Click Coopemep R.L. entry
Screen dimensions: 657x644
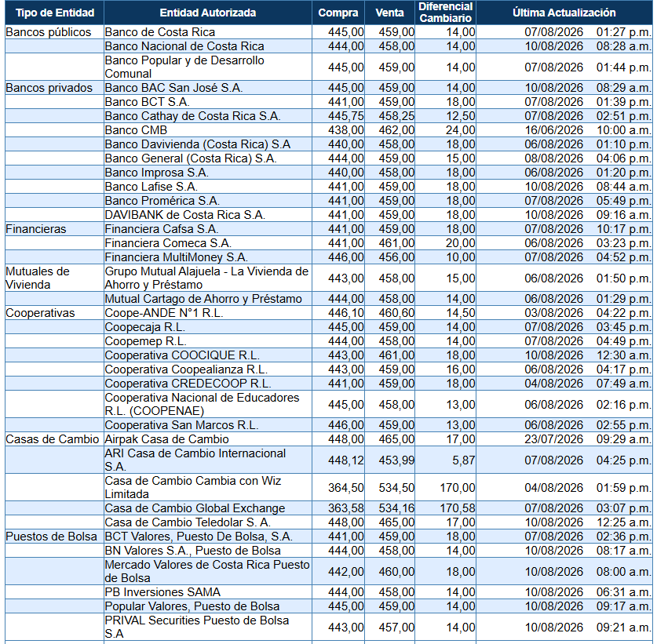146,341
